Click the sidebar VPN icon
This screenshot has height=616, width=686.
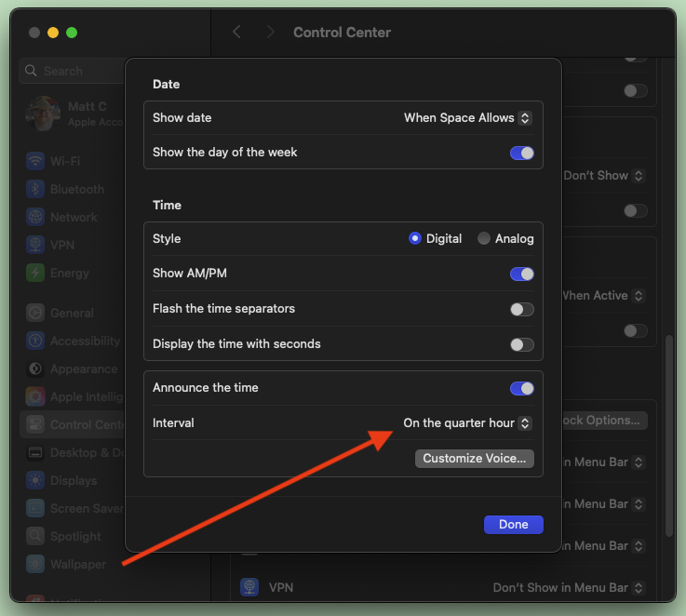[x=35, y=245]
